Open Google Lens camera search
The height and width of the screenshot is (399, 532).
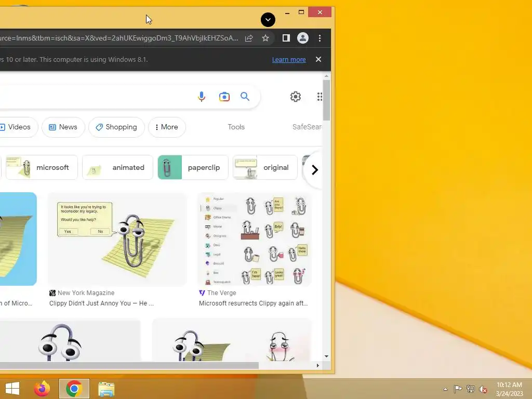point(224,97)
